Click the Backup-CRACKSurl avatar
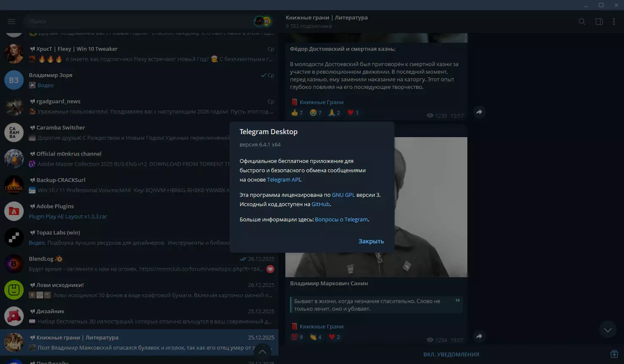Image resolution: width=624 pixels, height=364 pixels. 14,185
